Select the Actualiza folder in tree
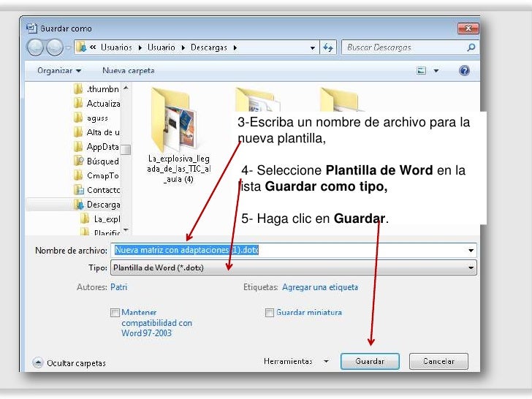532x399 pixels. click(x=96, y=104)
